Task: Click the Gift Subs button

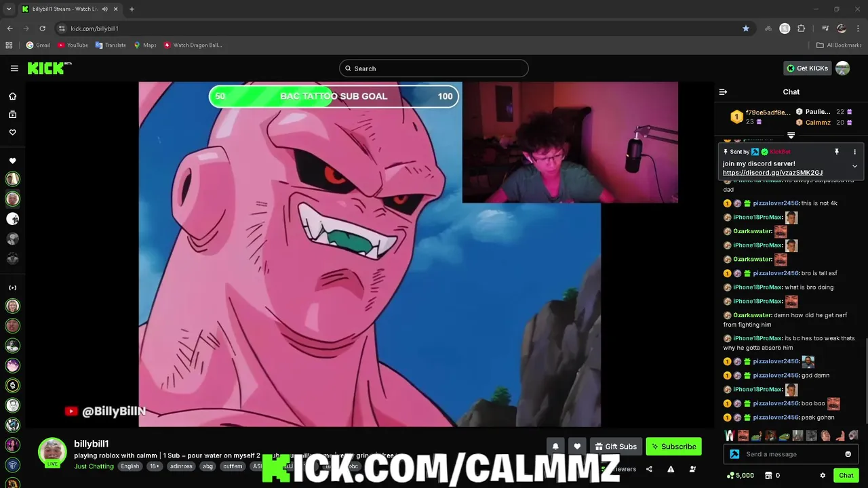Action: tap(616, 447)
